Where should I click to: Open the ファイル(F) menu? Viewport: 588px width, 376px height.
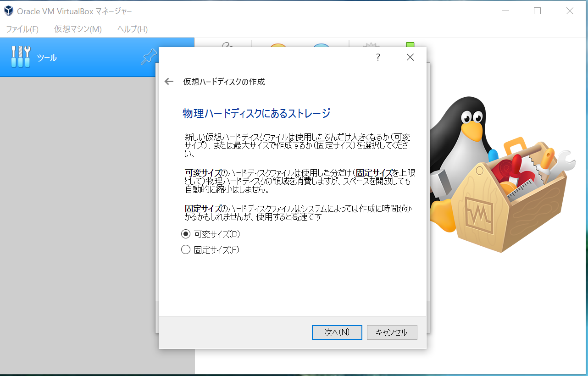tap(22, 29)
